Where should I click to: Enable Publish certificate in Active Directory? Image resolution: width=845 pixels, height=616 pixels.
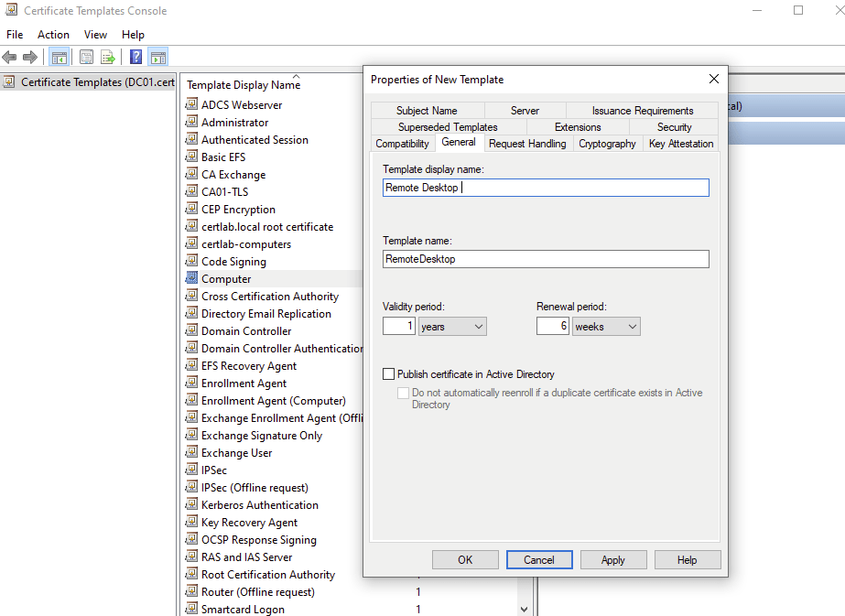389,374
